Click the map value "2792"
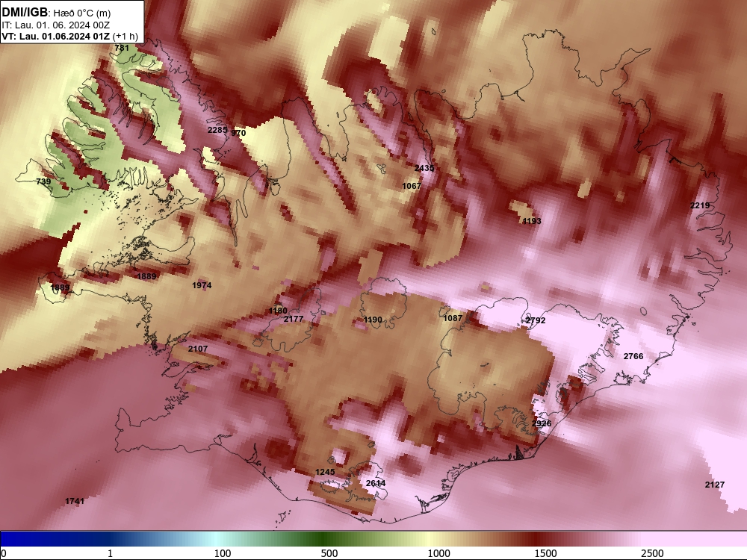The height and width of the screenshot is (560, 747). coord(536,320)
